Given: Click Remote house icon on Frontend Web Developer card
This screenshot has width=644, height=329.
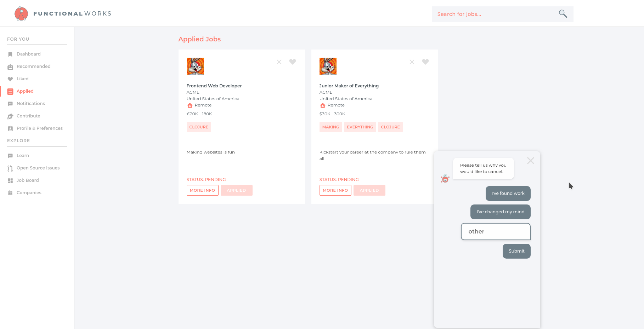Looking at the screenshot, I should click(x=190, y=105).
